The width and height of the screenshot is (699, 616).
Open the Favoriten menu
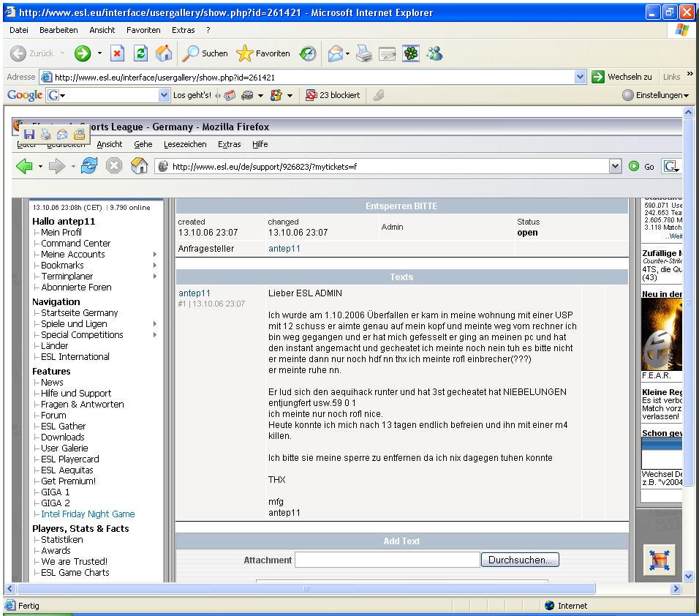click(x=143, y=30)
